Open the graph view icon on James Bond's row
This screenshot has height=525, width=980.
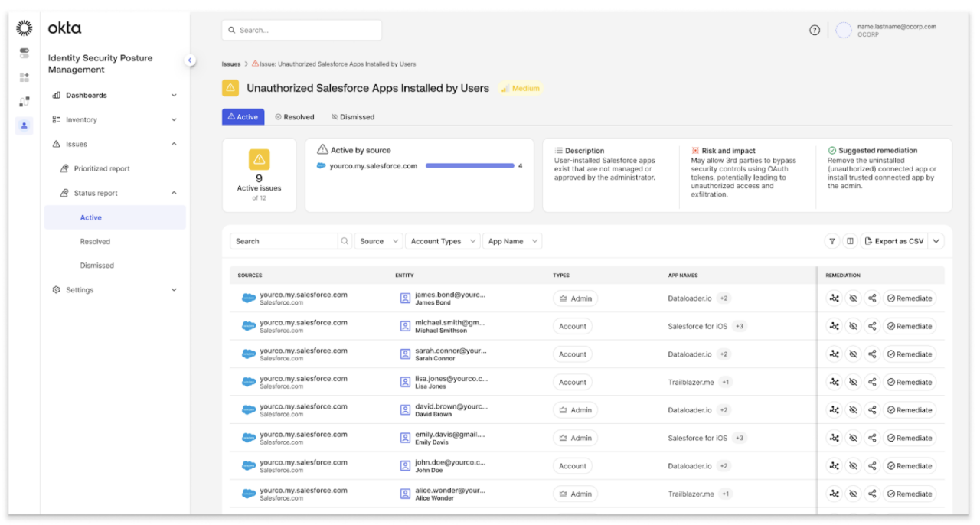835,298
